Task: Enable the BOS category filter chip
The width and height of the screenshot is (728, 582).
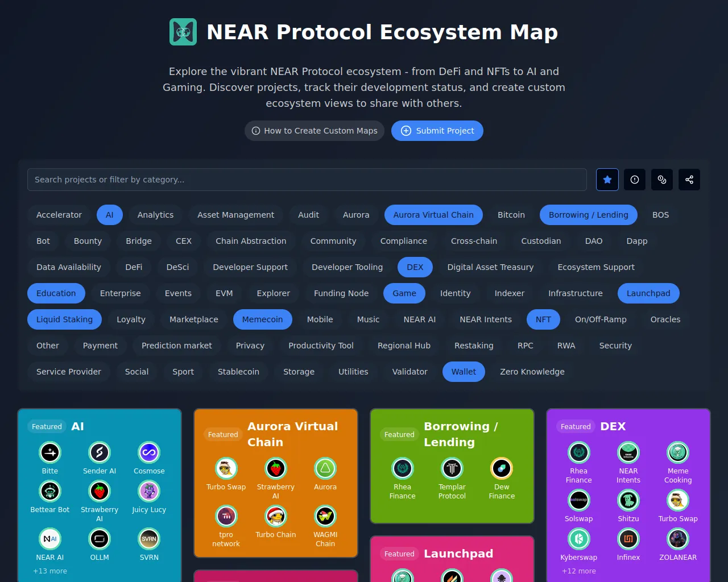Action: tap(660, 215)
